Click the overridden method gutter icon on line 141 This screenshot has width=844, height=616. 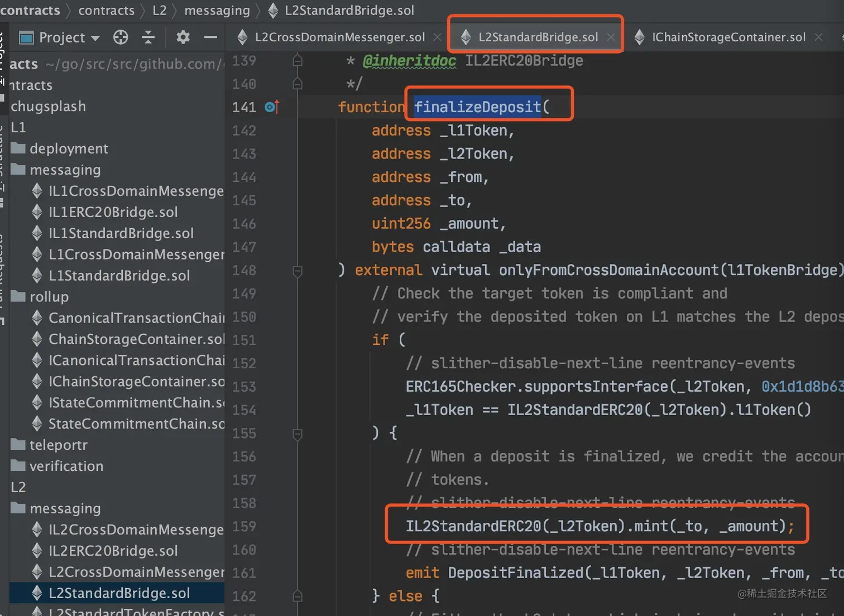[272, 107]
